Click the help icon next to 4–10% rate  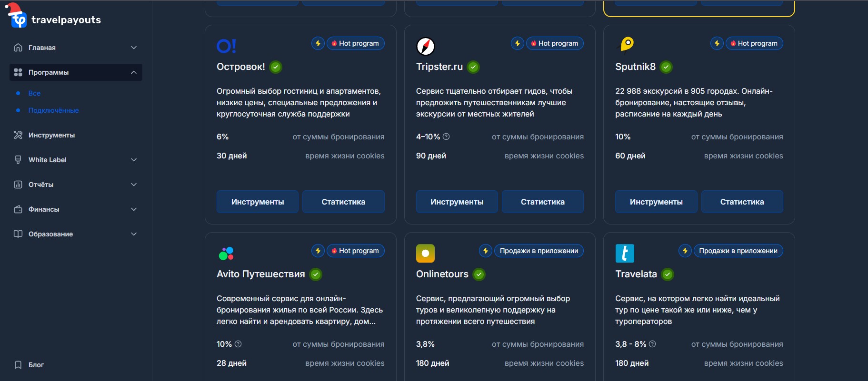(446, 137)
